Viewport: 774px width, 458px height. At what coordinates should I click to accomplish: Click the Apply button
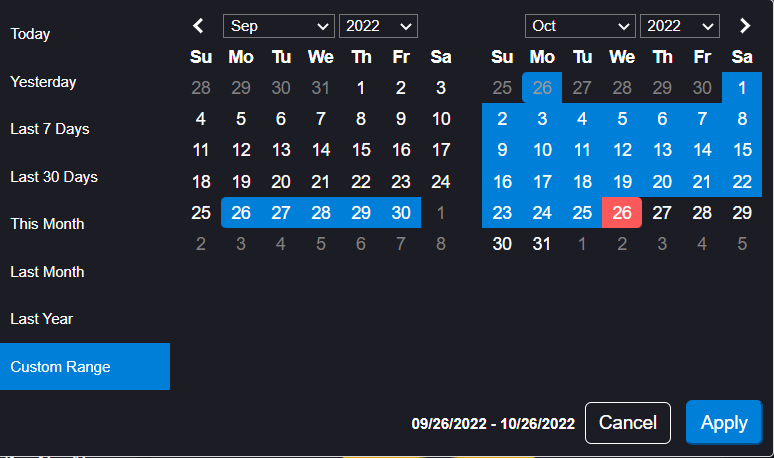pos(724,423)
